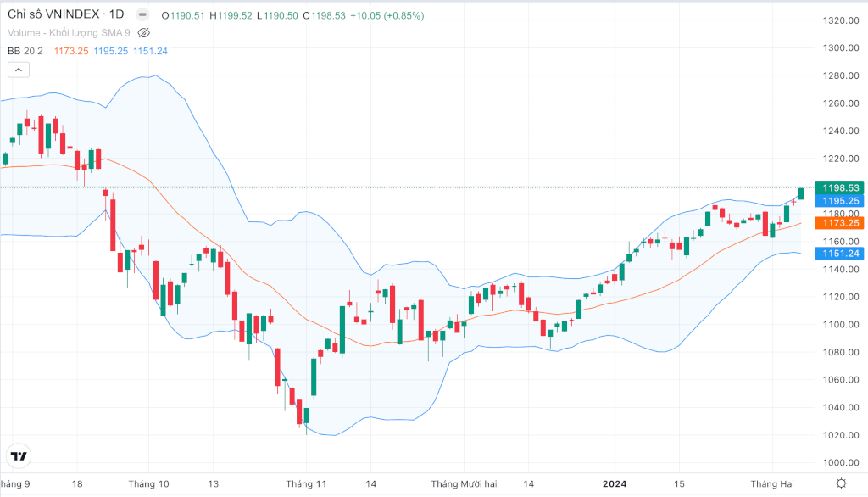The width and height of the screenshot is (868, 497).
Task: Toggle Volume indicator visibility with the eye icon
Action: coord(143,33)
